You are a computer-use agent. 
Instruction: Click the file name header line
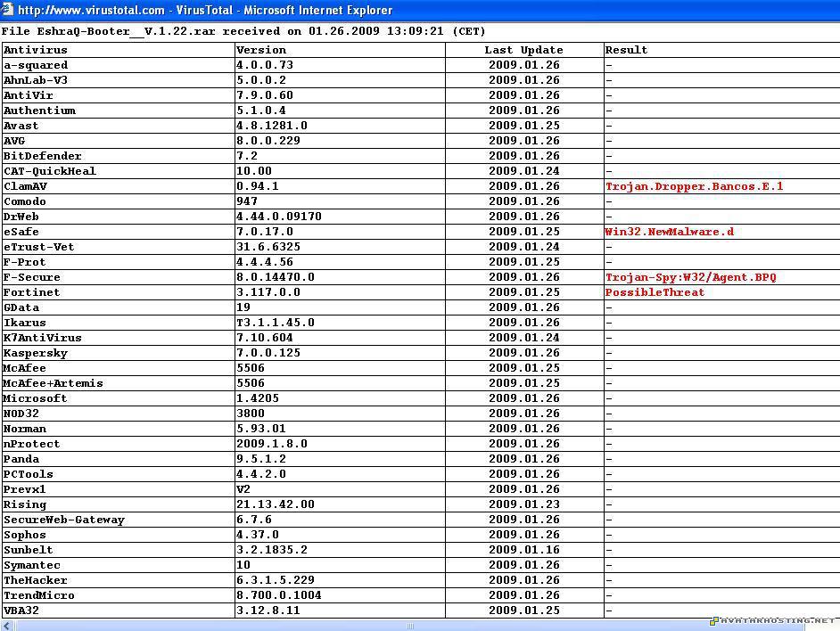coord(243,30)
